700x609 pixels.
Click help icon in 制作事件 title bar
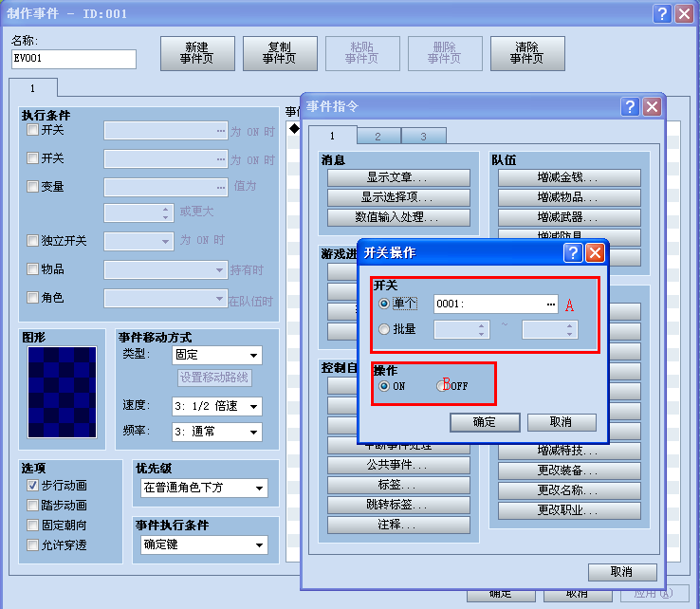tap(662, 14)
